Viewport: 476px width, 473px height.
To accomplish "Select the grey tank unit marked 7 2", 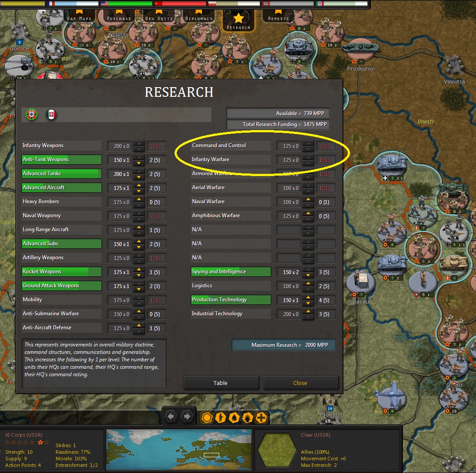I will [392, 265].
